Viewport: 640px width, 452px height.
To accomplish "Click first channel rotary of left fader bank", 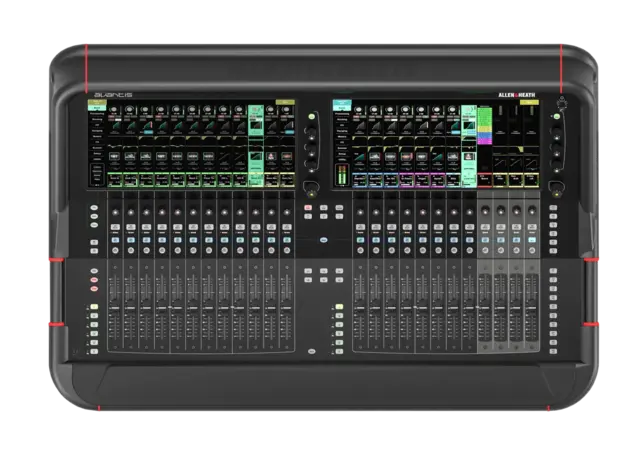I will [116, 212].
